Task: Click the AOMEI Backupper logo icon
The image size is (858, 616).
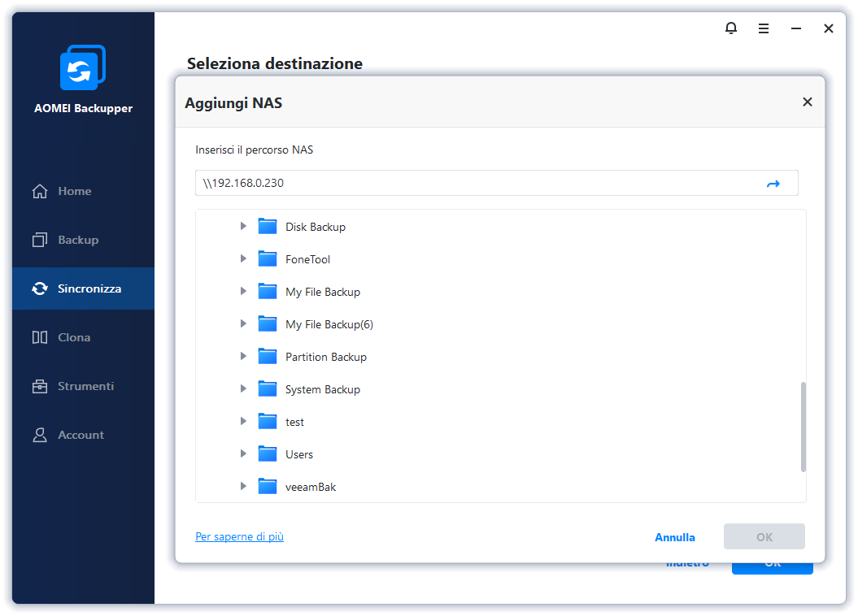Action: (83, 67)
